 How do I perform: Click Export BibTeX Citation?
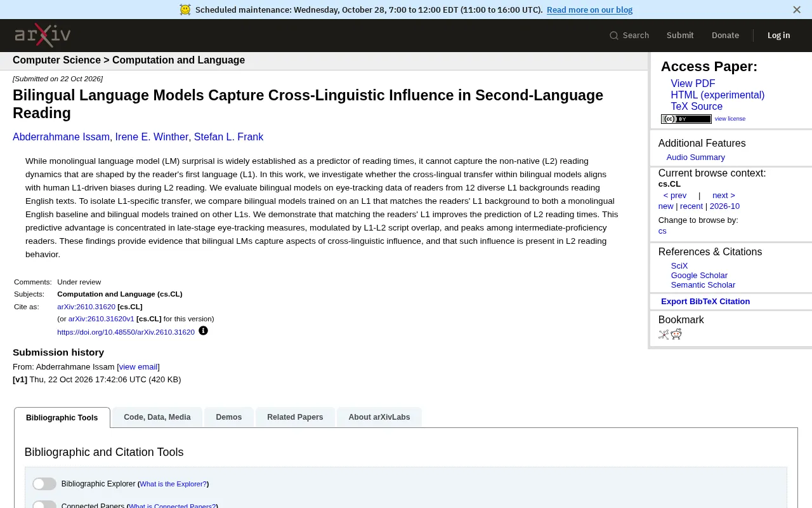coord(705,302)
